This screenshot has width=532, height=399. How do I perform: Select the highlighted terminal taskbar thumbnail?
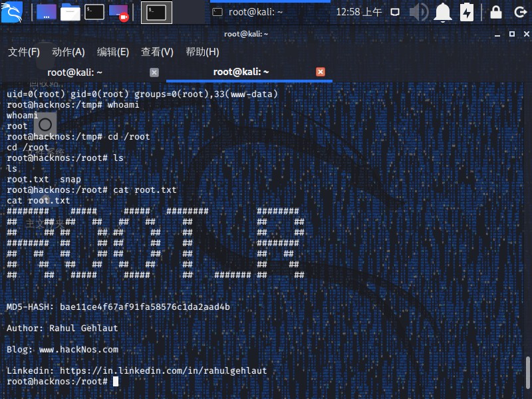pos(156,13)
